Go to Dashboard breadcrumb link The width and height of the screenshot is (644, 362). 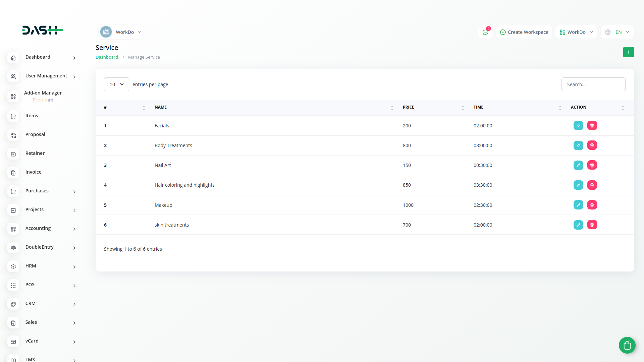(107, 57)
